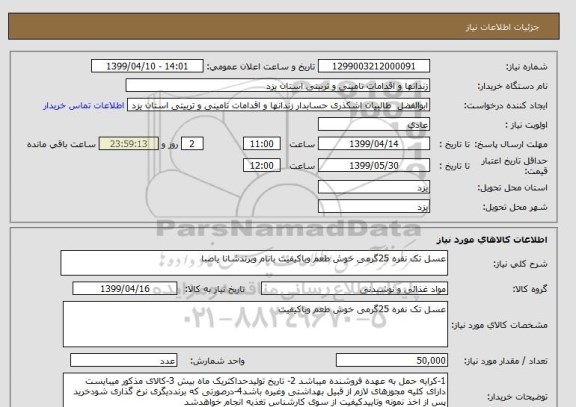Click the واحد شمارش label
This screenshot has height=407, width=576.
(217, 361)
